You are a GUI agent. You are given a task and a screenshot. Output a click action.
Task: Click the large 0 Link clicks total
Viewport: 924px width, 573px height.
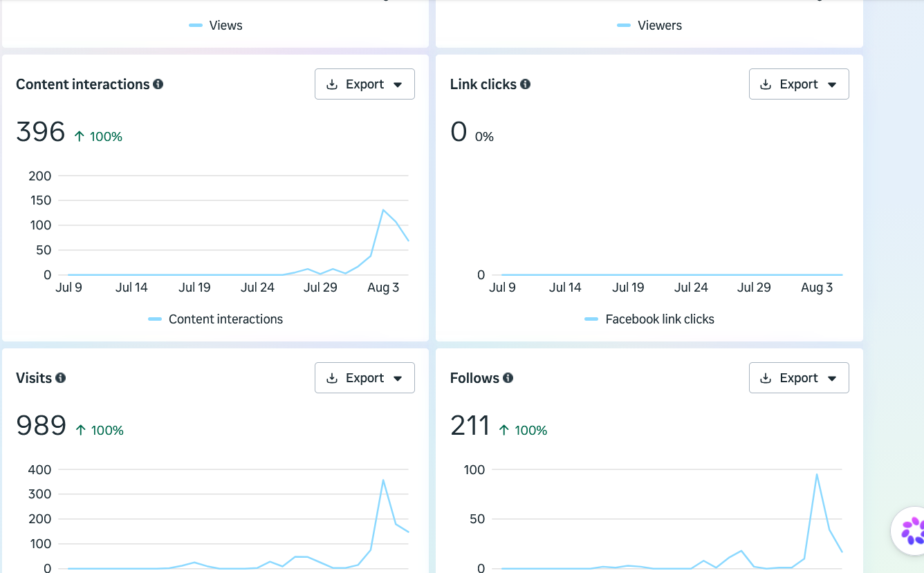point(459,132)
